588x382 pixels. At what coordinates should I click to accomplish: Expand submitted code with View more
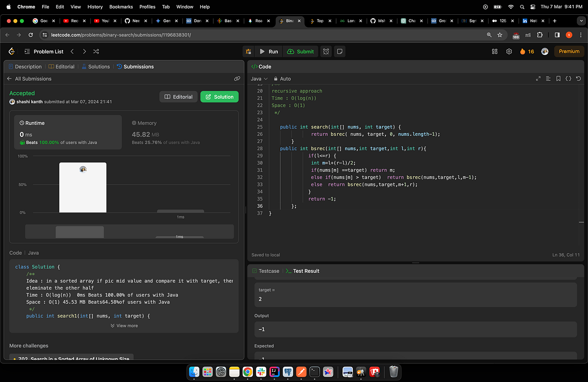124,326
